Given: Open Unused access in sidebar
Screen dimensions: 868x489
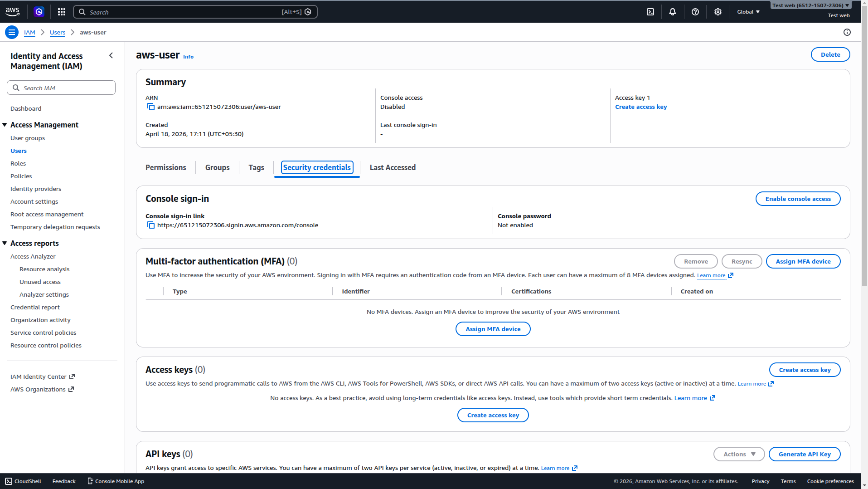Looking at the screenshot, I should 40,282.
